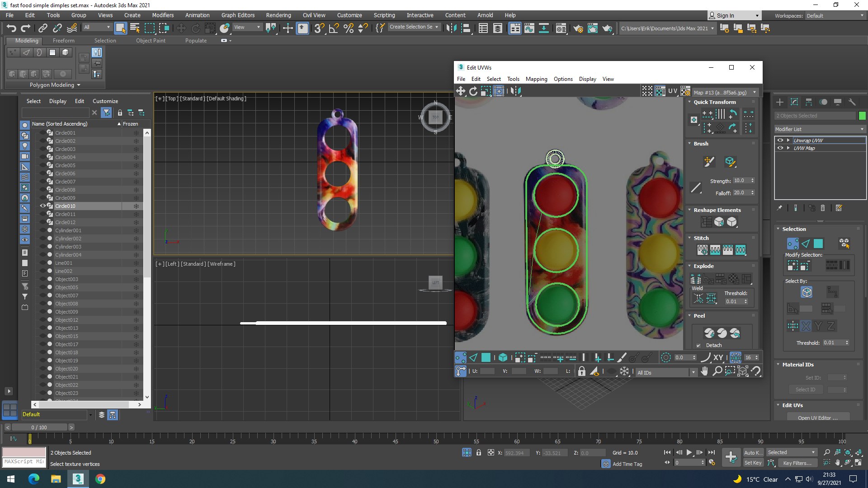Toggle Lock Selected vertices padlock
Screen dimensions: 868x488
582,371
